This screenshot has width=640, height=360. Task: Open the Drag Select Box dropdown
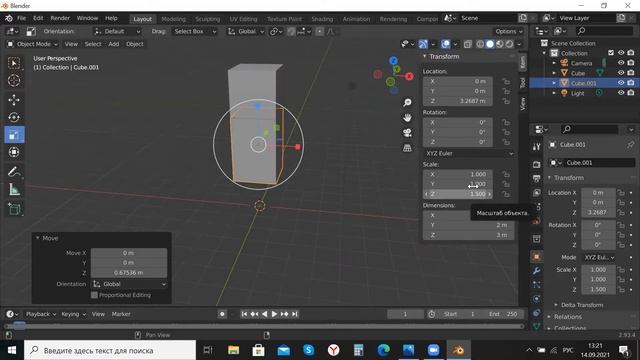coord(195,31)
